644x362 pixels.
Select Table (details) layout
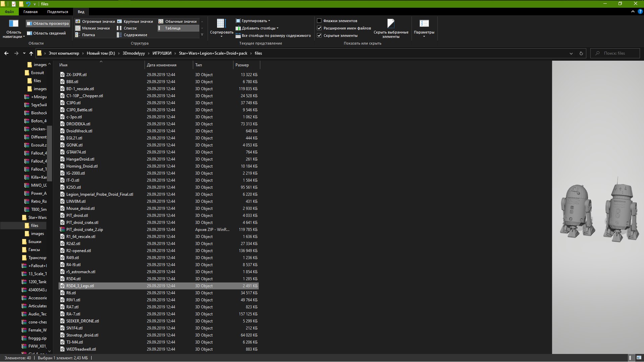point(178,28)
